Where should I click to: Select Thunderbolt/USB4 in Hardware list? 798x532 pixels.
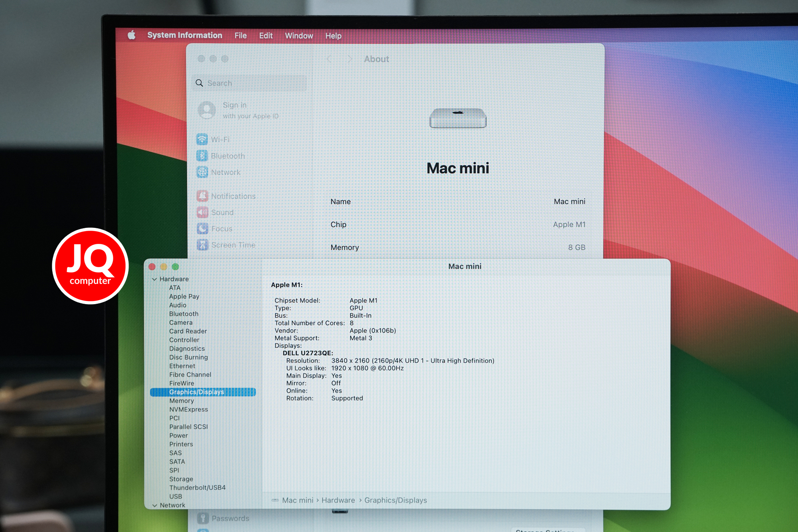click(197, 488)
